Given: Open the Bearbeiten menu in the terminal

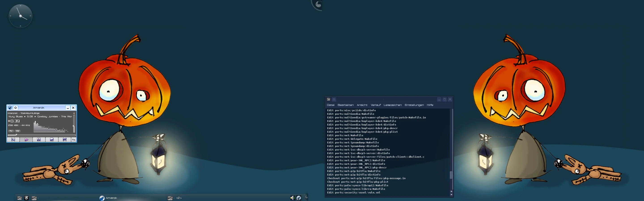Looking at the screenshot, I should click(x=345, y=105).
